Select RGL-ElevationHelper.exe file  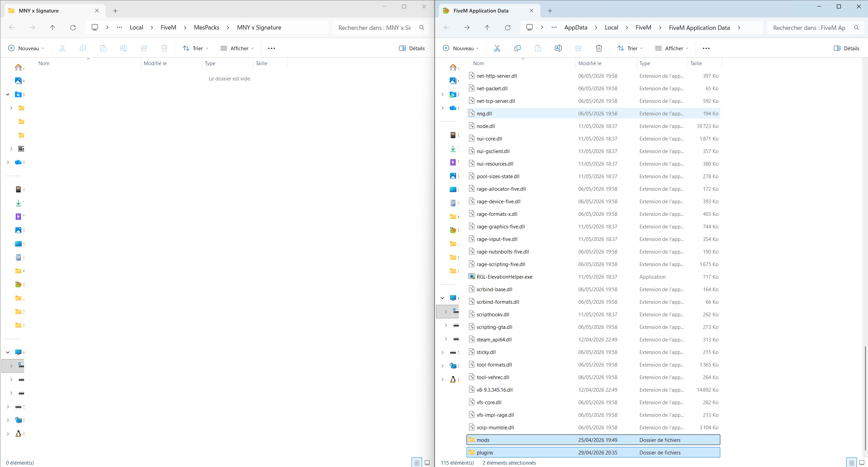pos(593,277)
